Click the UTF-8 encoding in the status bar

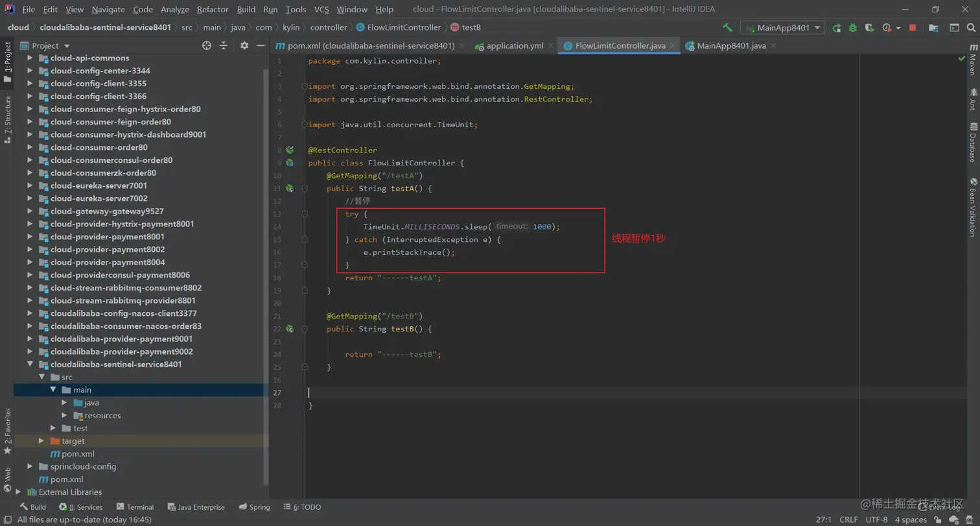pos(876,520)
